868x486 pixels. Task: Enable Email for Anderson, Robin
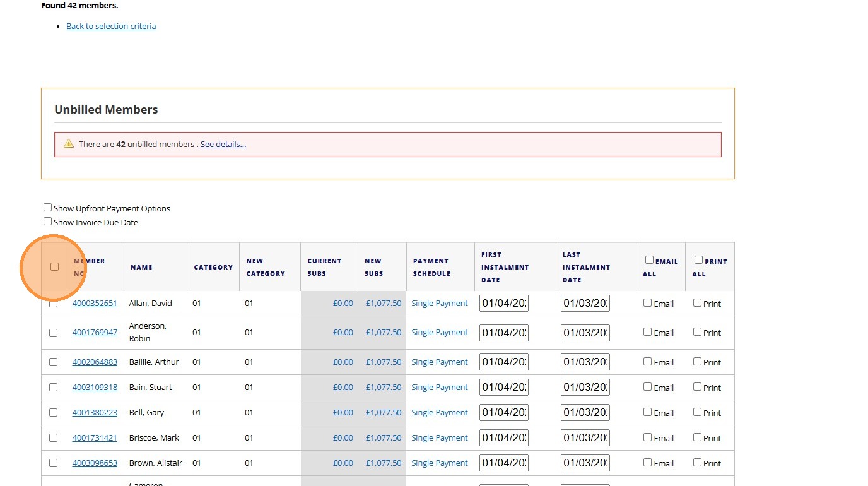pos(647,332)
